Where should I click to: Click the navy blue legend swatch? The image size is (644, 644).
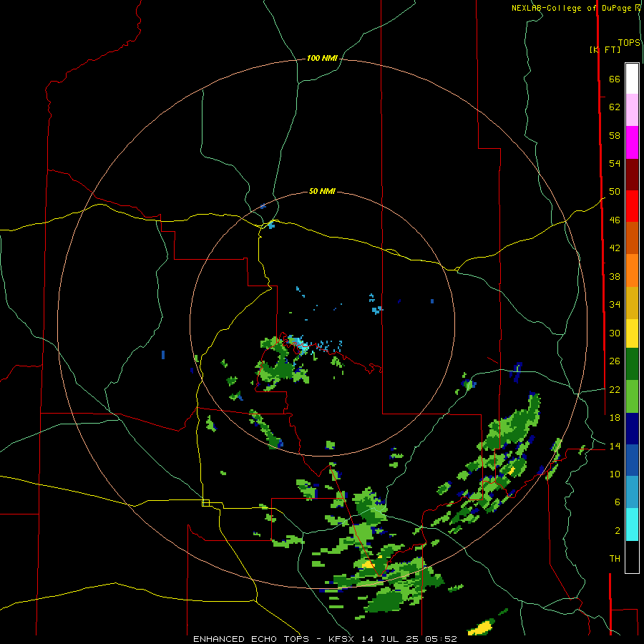pos(632,429)
